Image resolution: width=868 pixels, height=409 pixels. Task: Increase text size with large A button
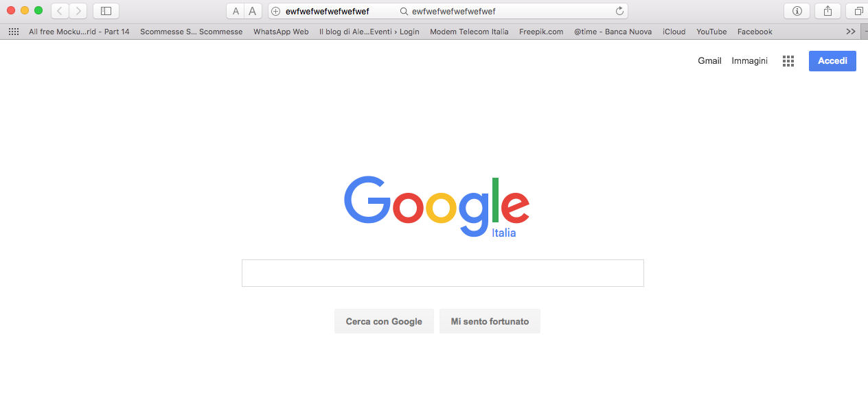pyautogui.click(x=253, y=11)
